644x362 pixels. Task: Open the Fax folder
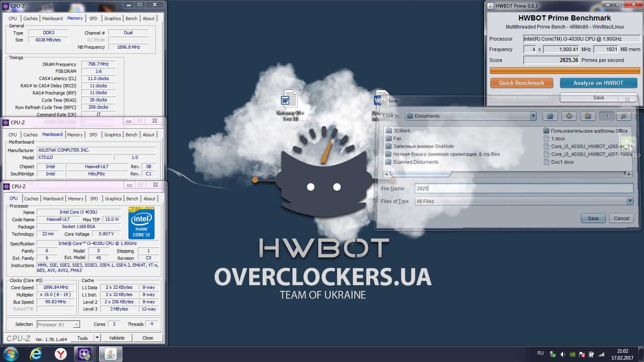tap(393, 138)
